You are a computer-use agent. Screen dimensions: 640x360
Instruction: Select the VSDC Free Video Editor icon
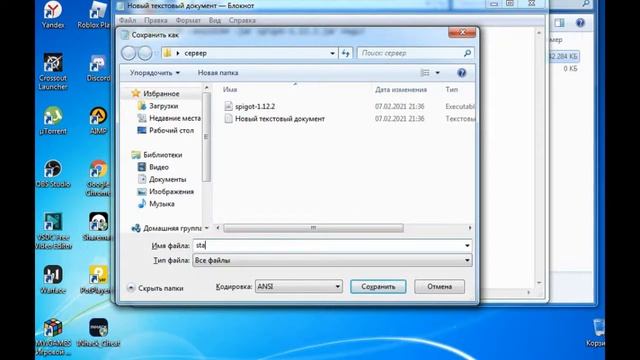[x=53, y=231]
